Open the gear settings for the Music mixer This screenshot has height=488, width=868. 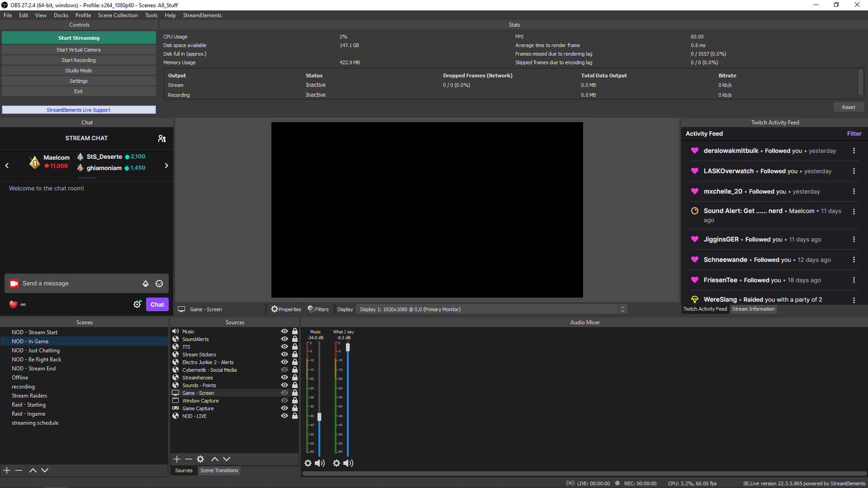(x=308, y=463)
